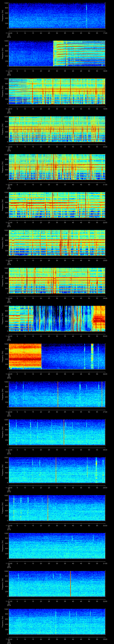Open the spectrogram plot starting at 11:26:00

click(x=57, y=394)
